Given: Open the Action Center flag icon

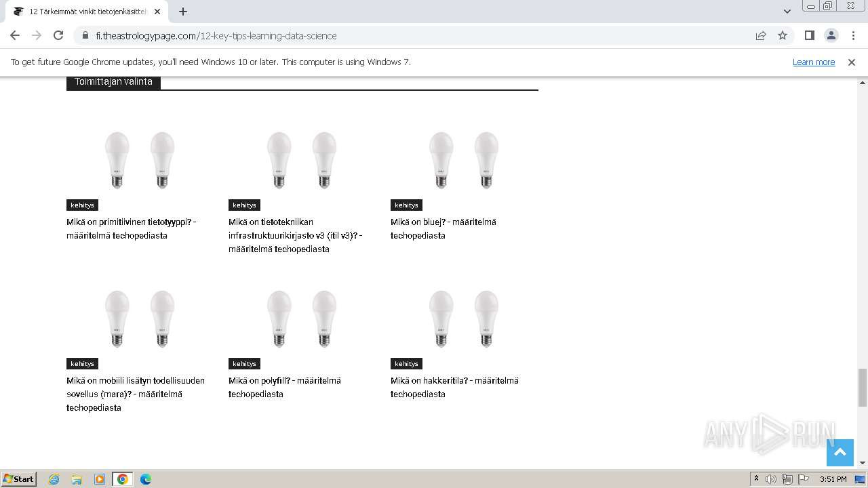Looking at the screenshot, I should (x=804, y=479).
